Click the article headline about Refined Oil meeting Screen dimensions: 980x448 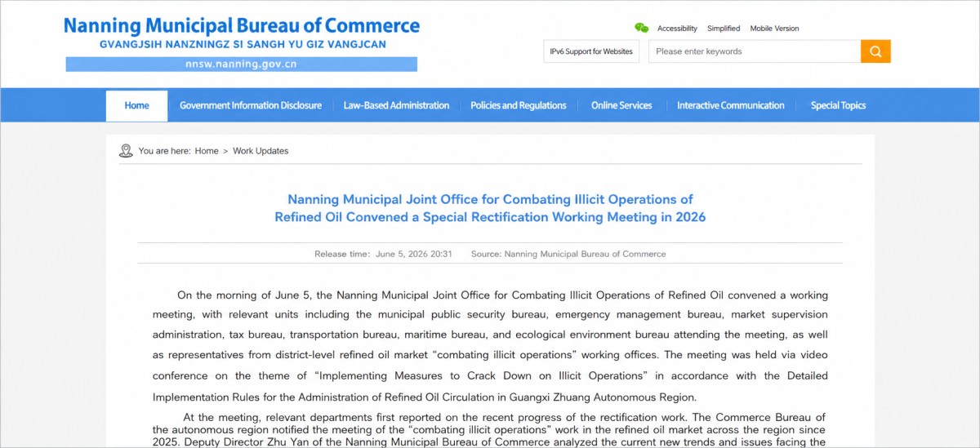490,208
